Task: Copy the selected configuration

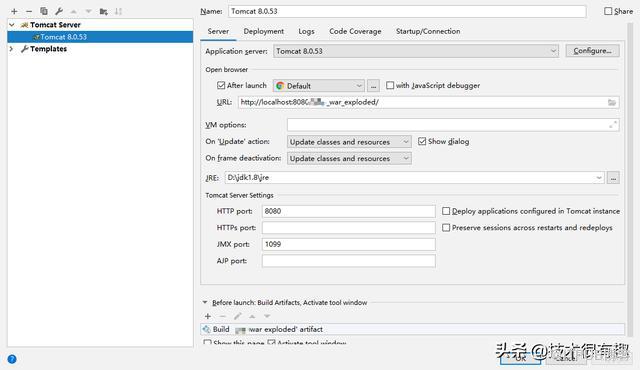Action: (x=44, y=11)
